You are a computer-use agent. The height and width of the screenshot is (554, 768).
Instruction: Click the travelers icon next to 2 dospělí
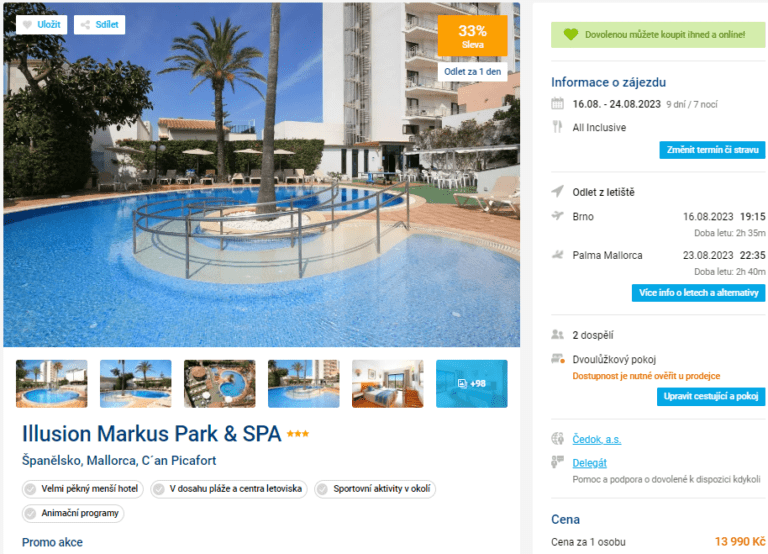click(x=557, y=335)
